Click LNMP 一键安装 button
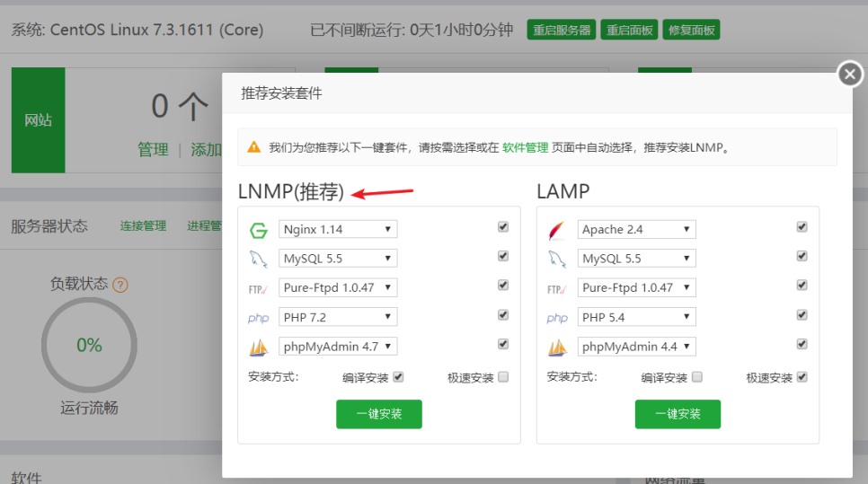Screen dimensions: 868x484 pos(379,414)
